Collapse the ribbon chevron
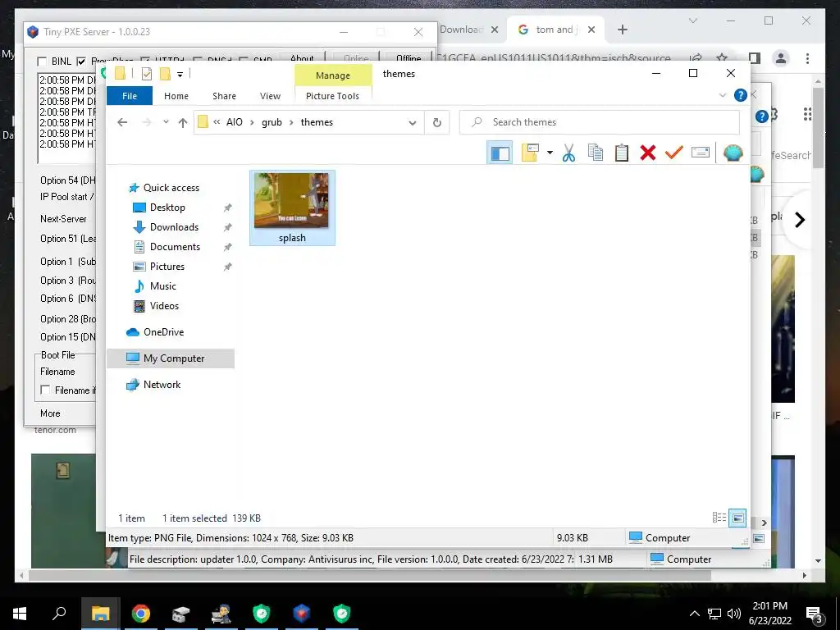Screen dimensions: 840x630 723,95
